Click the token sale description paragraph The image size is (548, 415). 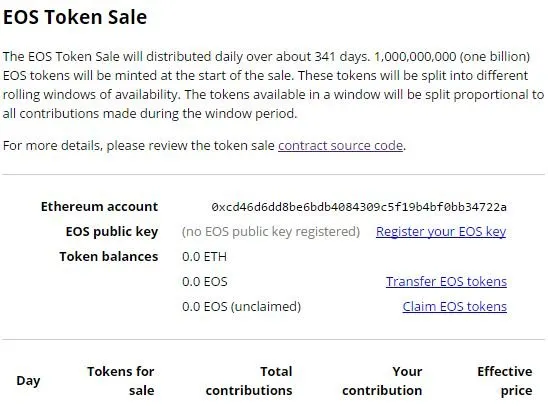274,85
